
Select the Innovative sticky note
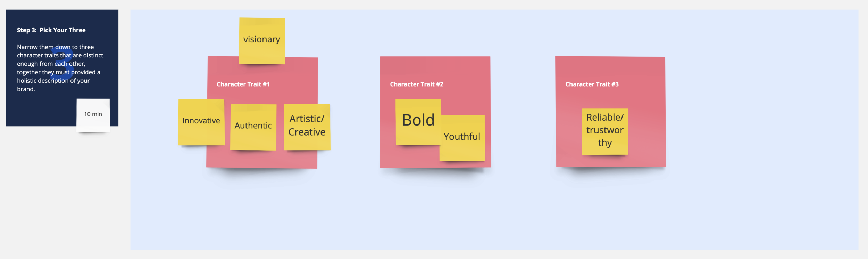click(201, 122)
